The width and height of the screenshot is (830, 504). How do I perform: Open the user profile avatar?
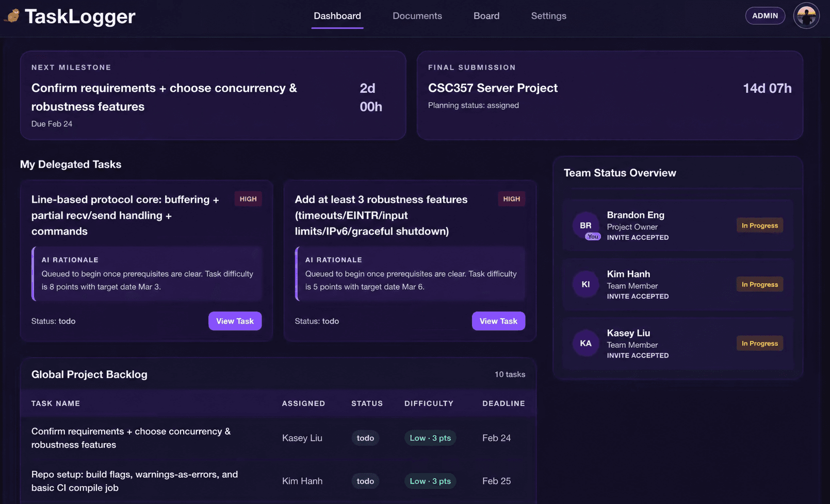coord(806,16)
